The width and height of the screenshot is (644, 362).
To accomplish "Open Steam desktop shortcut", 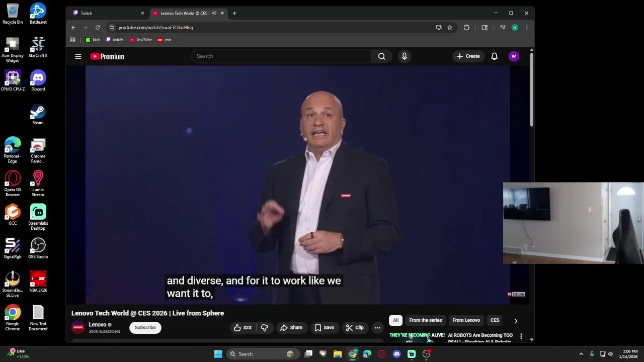I will click(x=38, y=114).
